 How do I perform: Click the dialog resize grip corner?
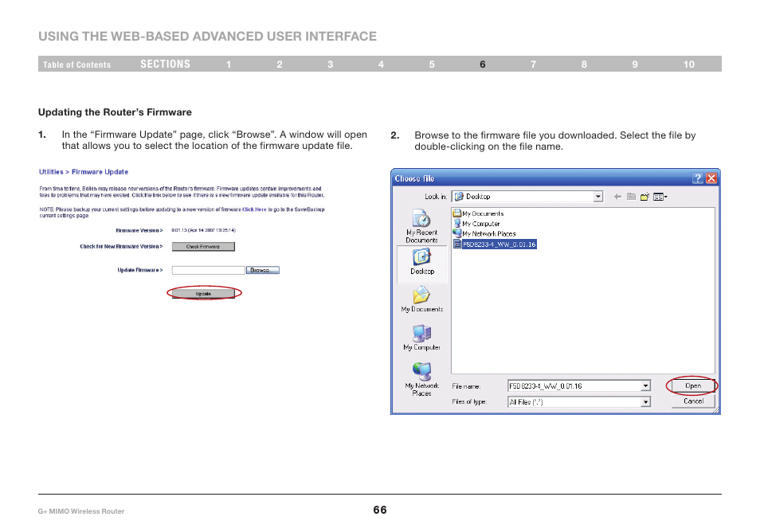tap(716, 410)
